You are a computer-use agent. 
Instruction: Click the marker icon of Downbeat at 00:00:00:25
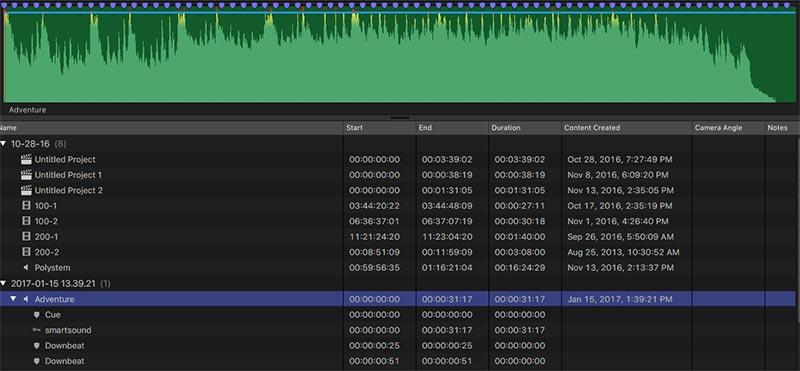(x=37, y=345)
